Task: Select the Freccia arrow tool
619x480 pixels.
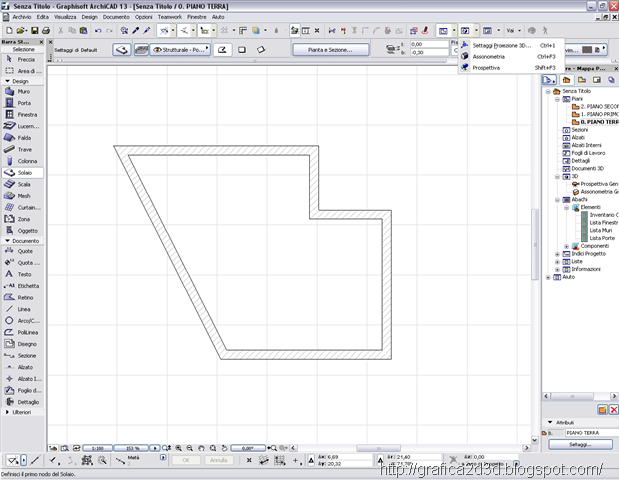Action: pos(23,60)
